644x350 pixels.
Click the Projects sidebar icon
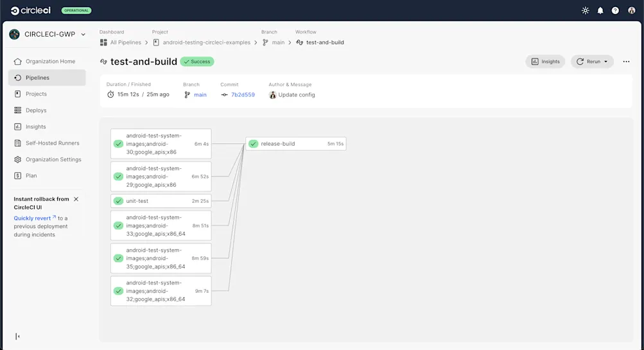coord(18,94)
